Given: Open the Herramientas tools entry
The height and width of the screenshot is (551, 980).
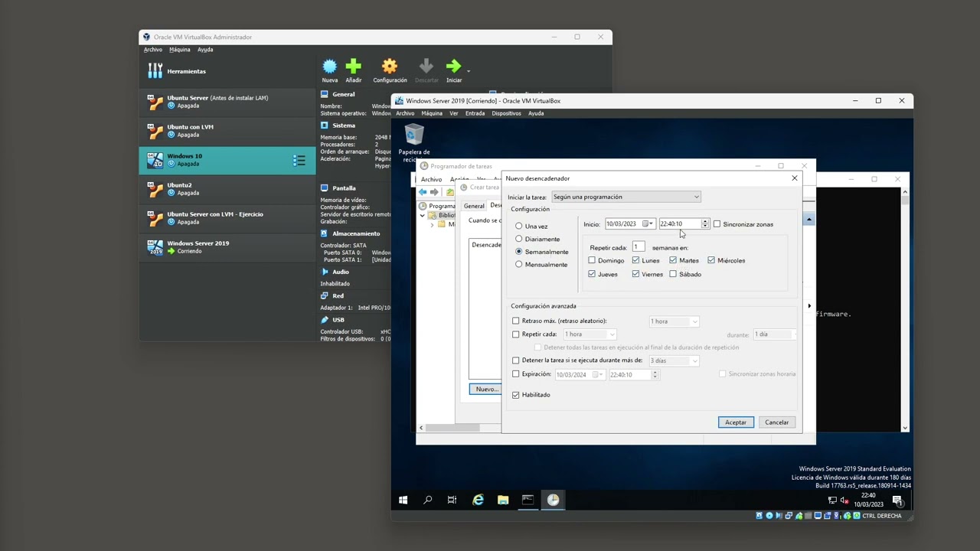Looking at the screenshot, I should [227, 71].
